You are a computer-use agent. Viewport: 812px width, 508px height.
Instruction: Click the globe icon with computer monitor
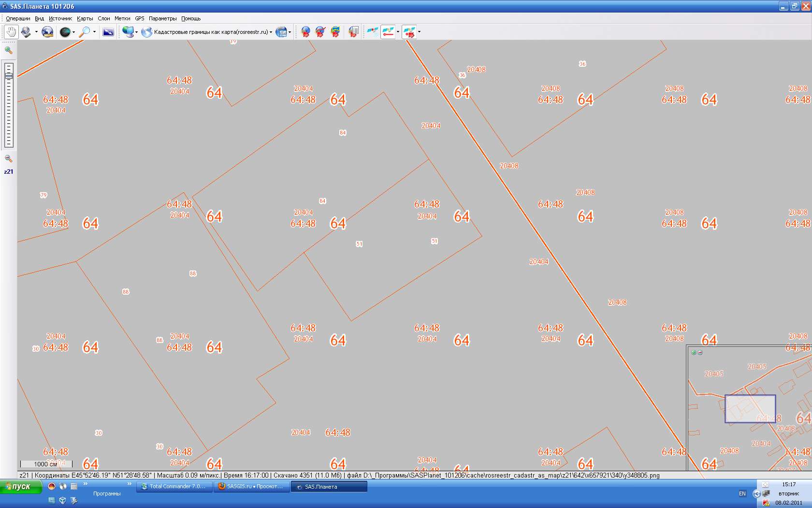coord(128,32)
